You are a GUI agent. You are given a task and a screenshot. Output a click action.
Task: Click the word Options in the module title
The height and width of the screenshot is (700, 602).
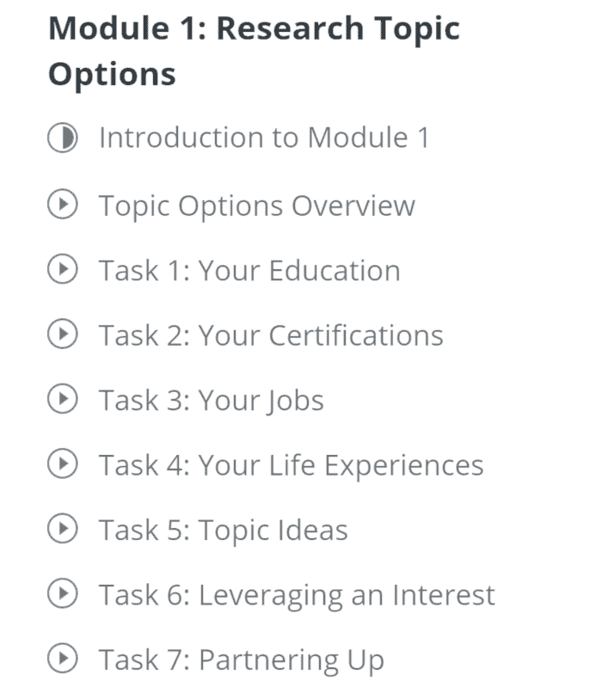click(112, 75)
